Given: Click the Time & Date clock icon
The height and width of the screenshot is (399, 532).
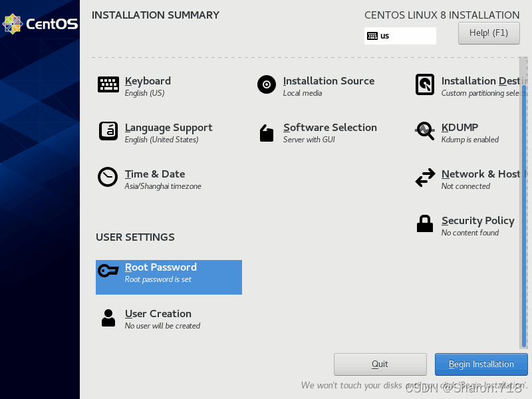Looking at the screenshot, I should pos(108,177).
